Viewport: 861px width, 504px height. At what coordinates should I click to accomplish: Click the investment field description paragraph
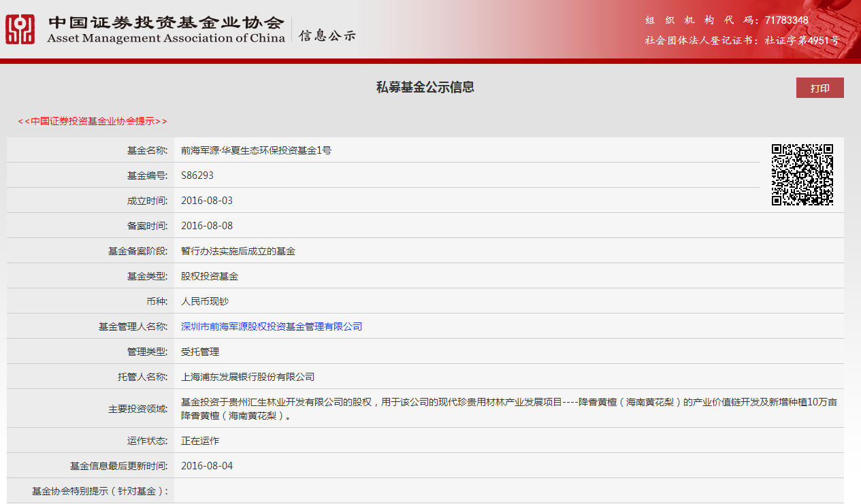coord(509,409)
